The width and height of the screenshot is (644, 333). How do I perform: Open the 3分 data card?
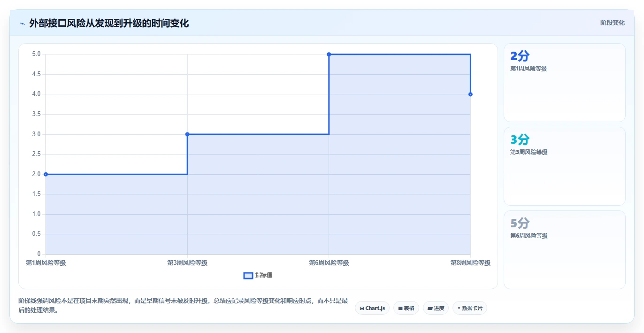pyautogui.click(x=565, y=166)
